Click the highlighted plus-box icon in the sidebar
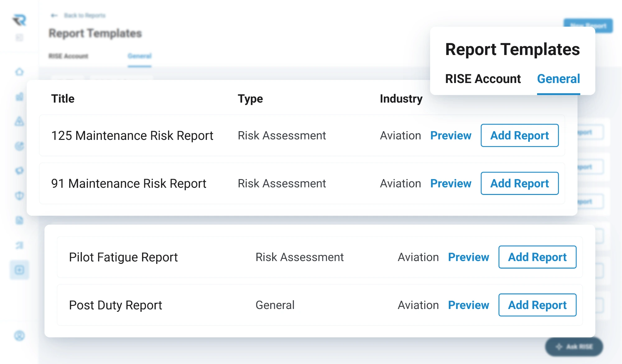This screenshot has height=364, width=622. pos(19,270)
